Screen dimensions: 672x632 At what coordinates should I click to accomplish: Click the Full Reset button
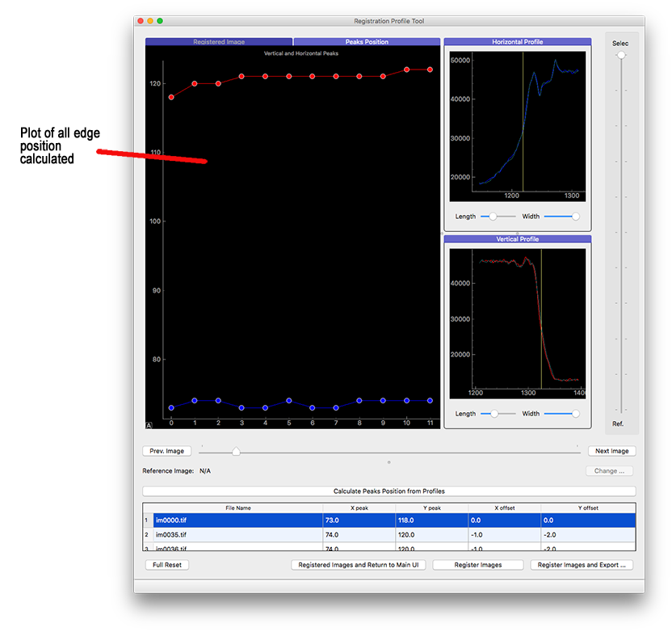click(x=167, y=565)
